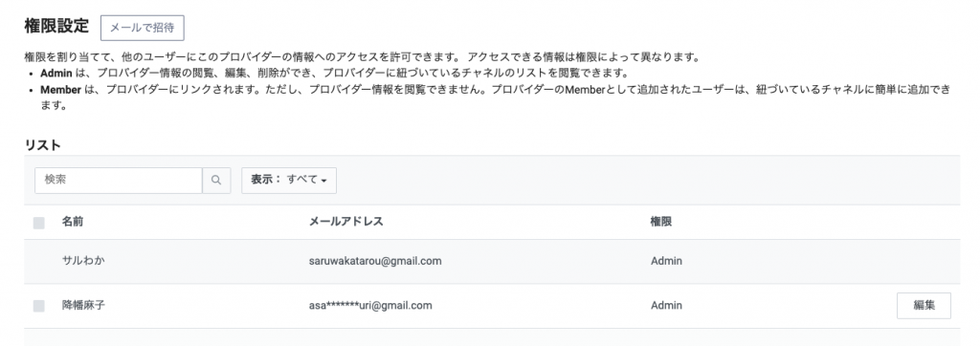Click inside the 検索 search field

tap(118, 180)
